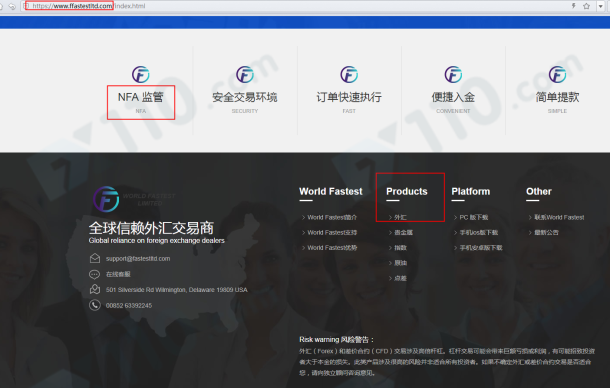Open the dropdown arrow next to bookmark star
Screen dimensions: 610x388
[601, 6]
